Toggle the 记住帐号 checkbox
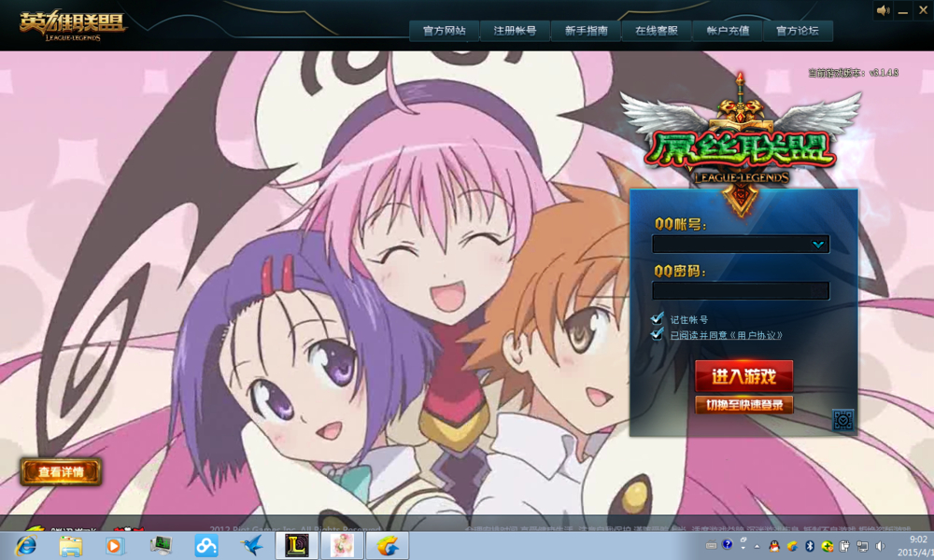This screenshot has width=934, height=560. [x=657, y=319]
